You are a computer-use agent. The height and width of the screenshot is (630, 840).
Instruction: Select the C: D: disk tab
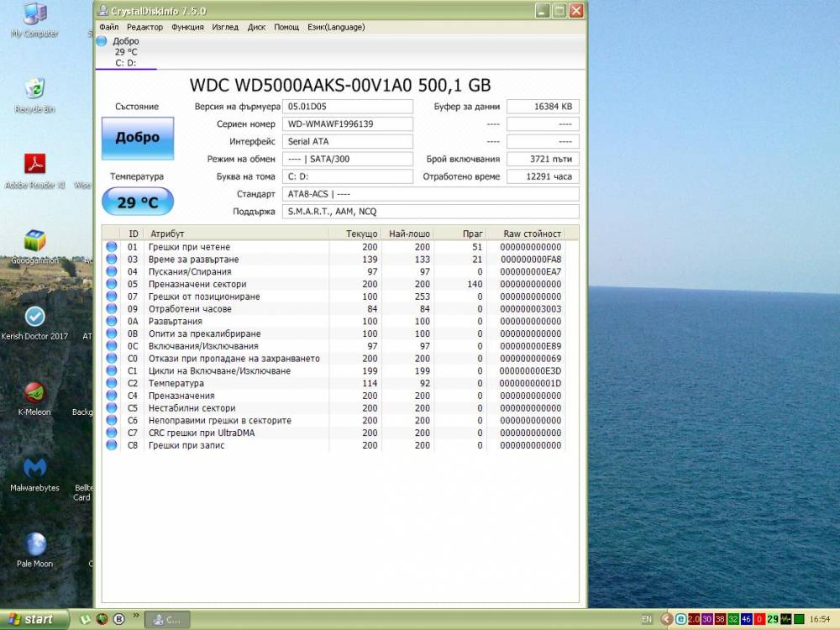[125, 52]
